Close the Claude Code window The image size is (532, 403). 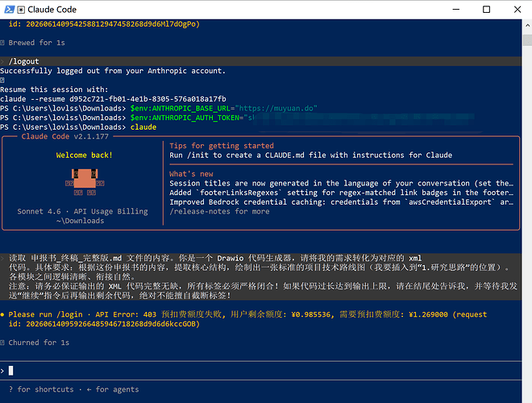tap(517, 10)
